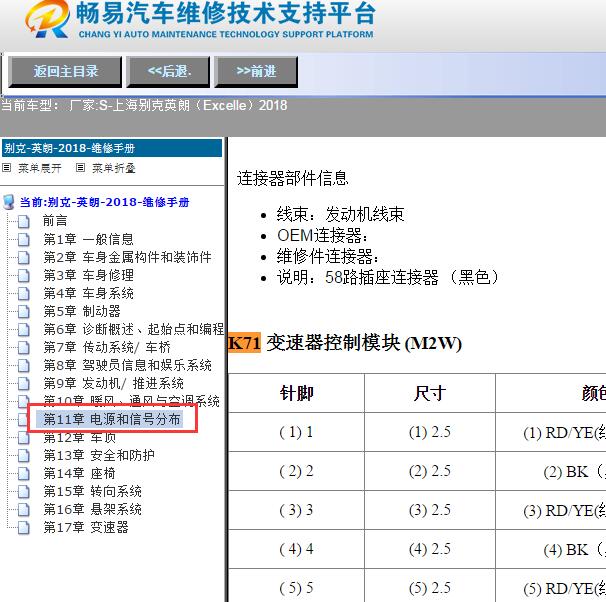Click the 针脚 column header
Image resolution: width=606 pixels, height=602 pixels.
[x=296, y=393]
